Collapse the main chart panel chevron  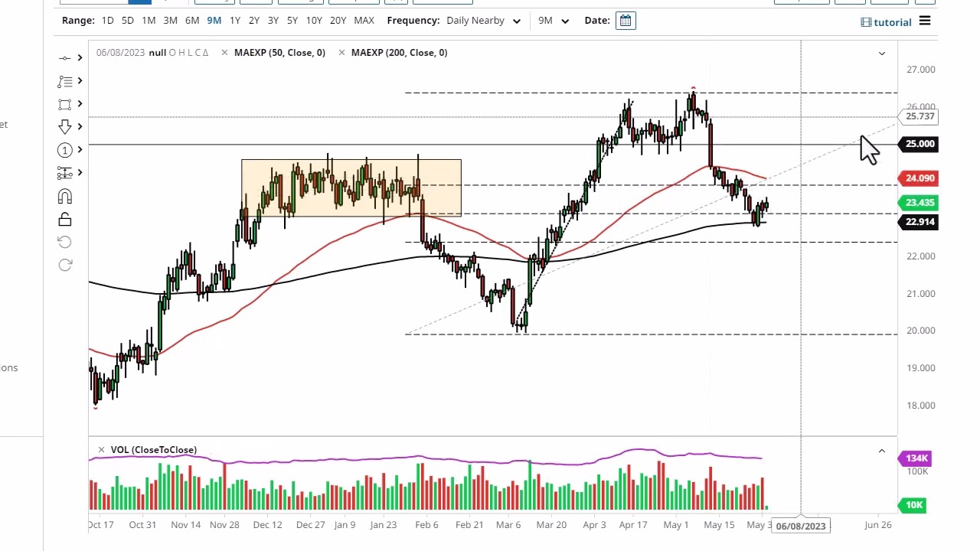pos(881,54)
